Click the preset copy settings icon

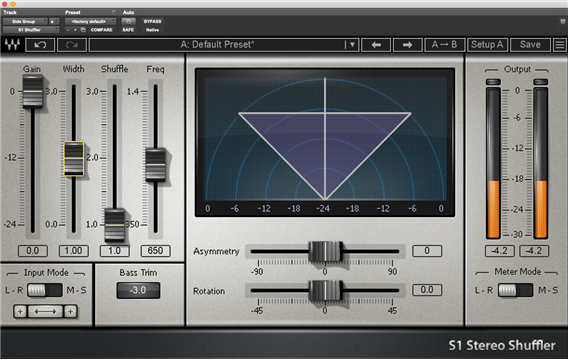click(83, 30)
